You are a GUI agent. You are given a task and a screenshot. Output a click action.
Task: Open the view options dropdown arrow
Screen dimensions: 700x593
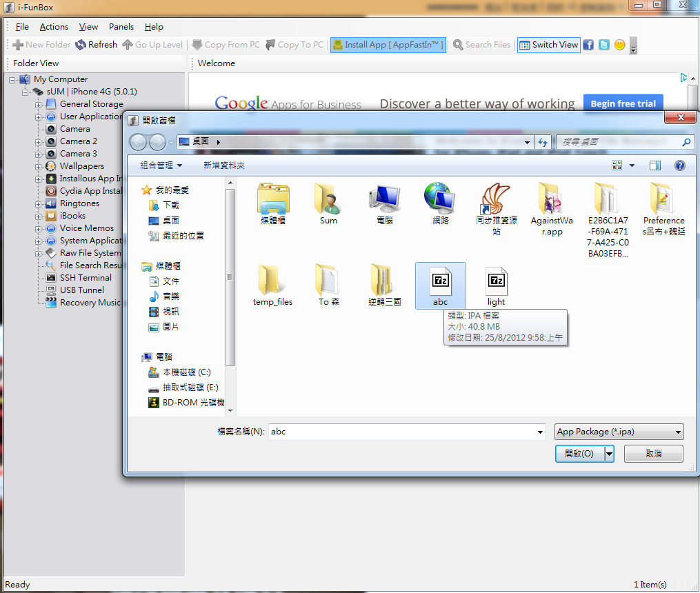click(632, 165)
